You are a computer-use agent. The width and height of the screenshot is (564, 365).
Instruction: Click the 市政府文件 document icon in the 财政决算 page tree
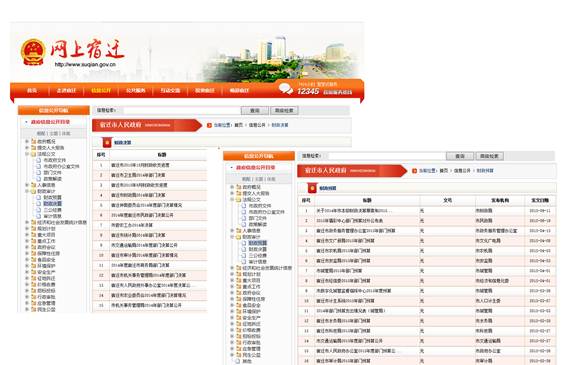39,160
